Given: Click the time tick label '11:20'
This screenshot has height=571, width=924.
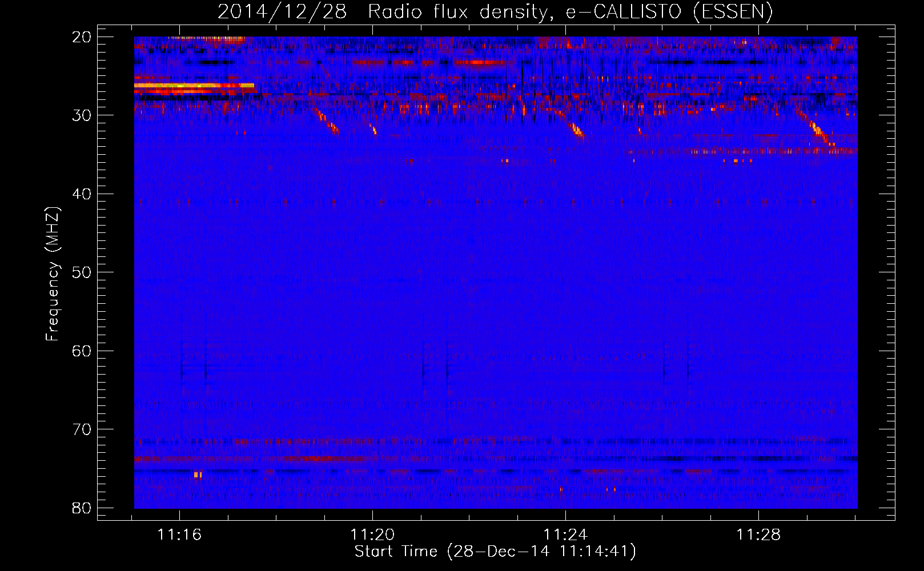Looking at the screenshot, I should pos(372,534).
